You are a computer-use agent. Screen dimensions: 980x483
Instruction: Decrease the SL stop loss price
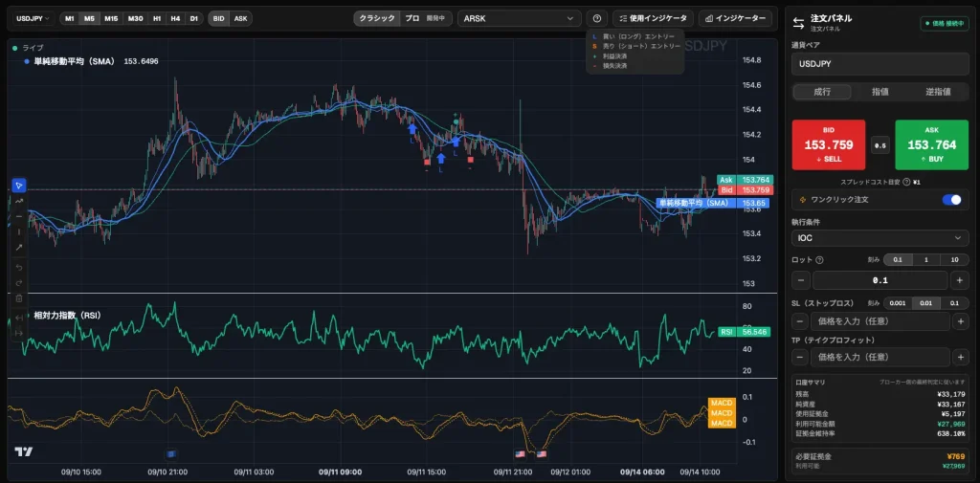coord(799,321)
